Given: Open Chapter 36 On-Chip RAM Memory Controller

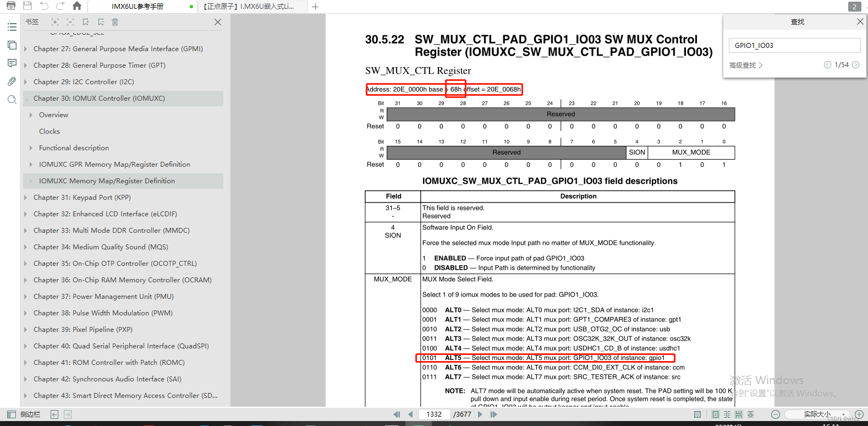Looking at the screenshot, I should click(x=123, y=280).
